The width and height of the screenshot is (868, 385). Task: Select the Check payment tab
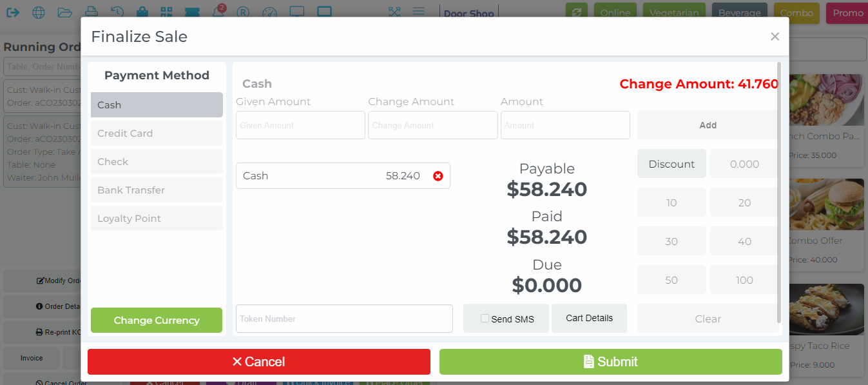(156, 161)
